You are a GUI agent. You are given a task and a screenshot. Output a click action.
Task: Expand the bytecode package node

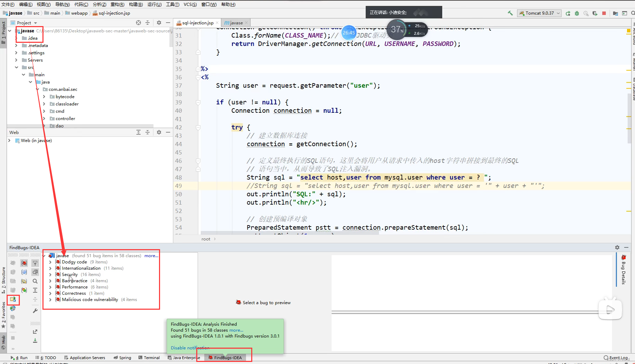44,96
